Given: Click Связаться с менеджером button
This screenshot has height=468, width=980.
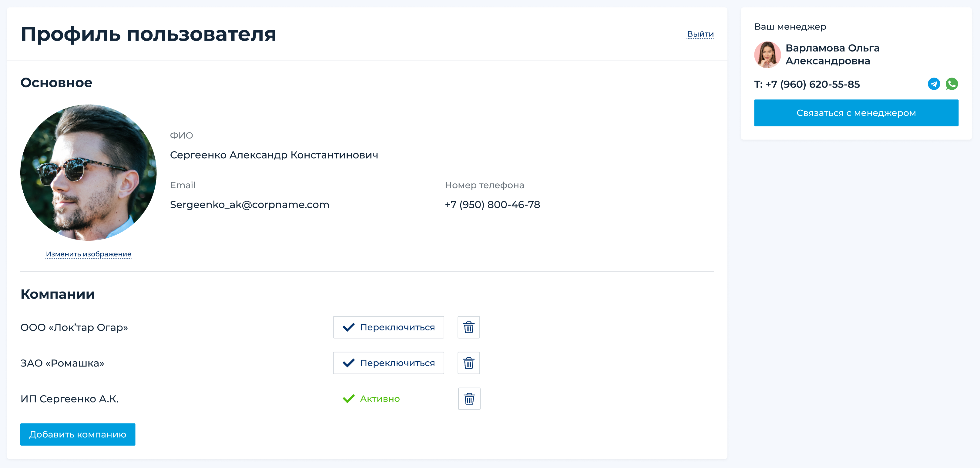Looking at the screenshot, I should (856, 113).
